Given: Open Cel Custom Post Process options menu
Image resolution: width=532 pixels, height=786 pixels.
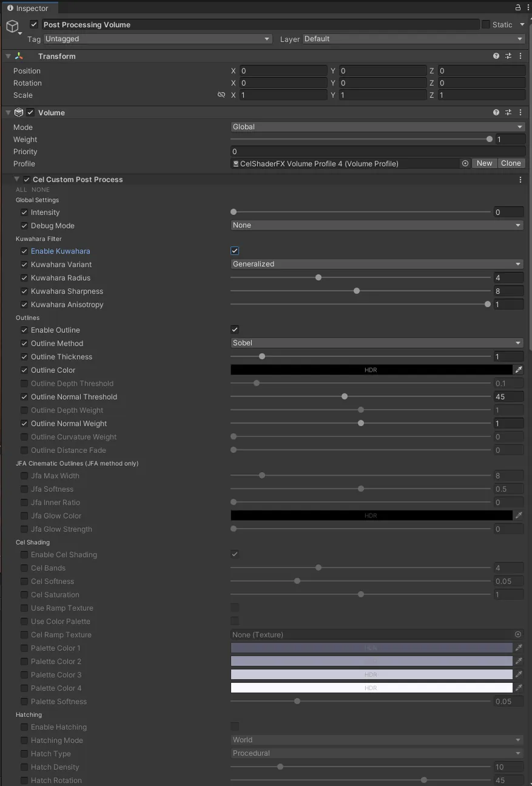Looking at the screenshot, I should pos(520,180).
